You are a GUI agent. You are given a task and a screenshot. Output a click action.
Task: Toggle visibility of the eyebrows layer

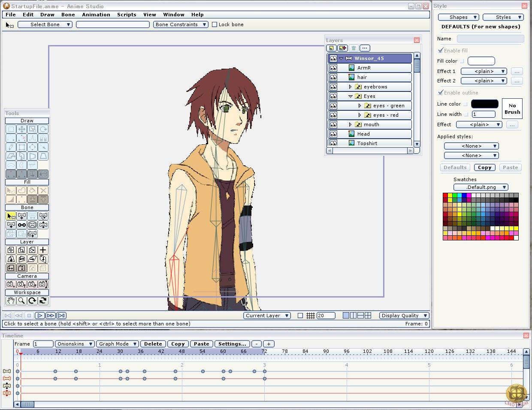(x=333, y=87)
